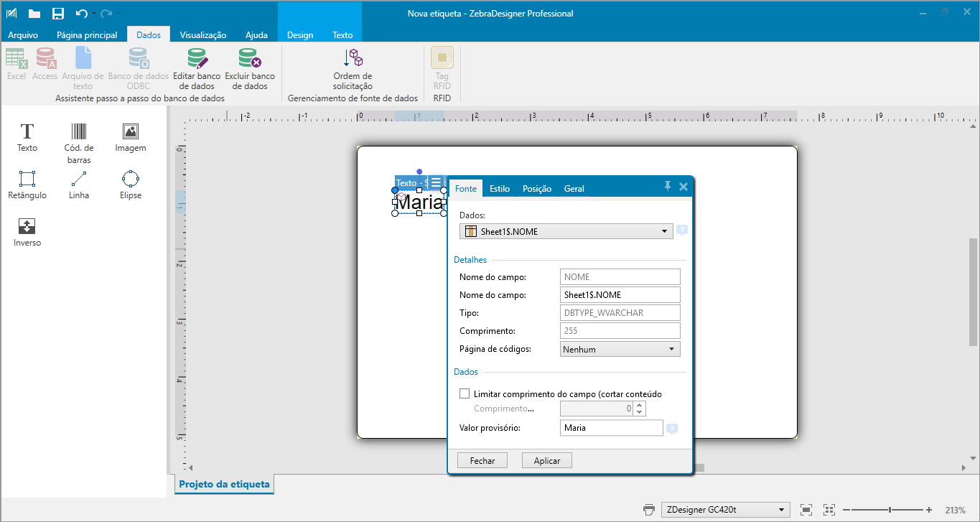Select the Imagem tool
This screenshot has width=980, height=522.
click(130, 139)
